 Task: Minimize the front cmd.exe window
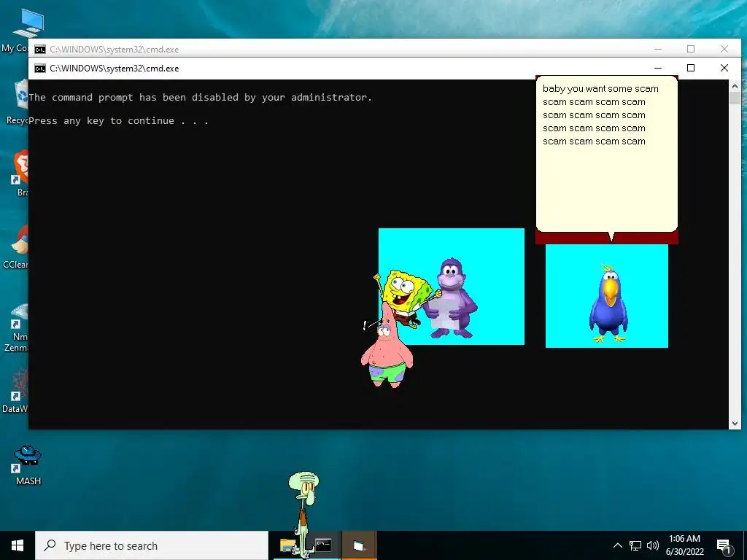click(658, 68)
